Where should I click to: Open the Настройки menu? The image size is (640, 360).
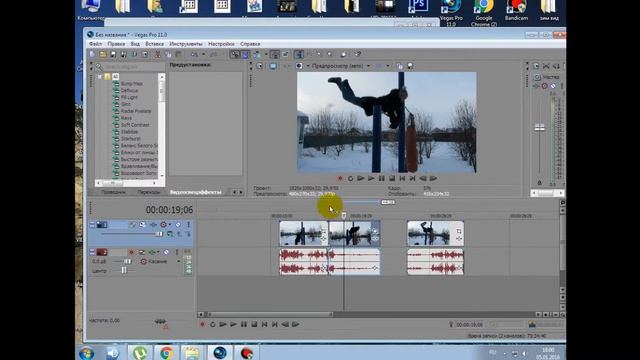(221, 44)
